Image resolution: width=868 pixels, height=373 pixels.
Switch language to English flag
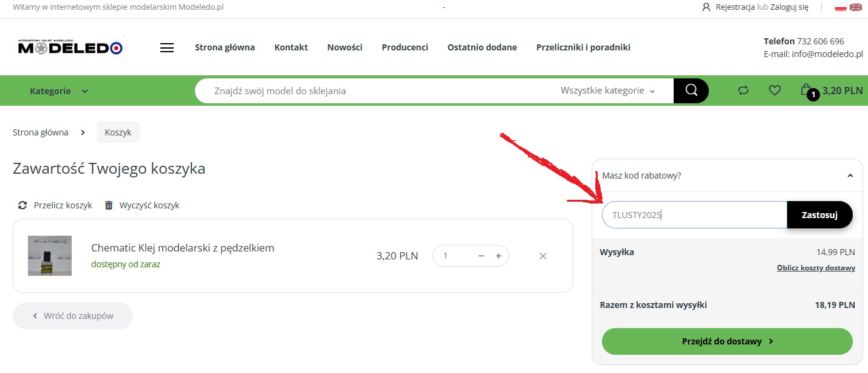click(856, 7)
